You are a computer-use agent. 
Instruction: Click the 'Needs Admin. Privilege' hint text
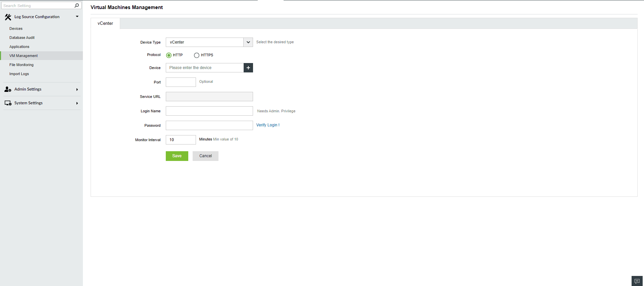pyautogui.click(x=276, y=111)
